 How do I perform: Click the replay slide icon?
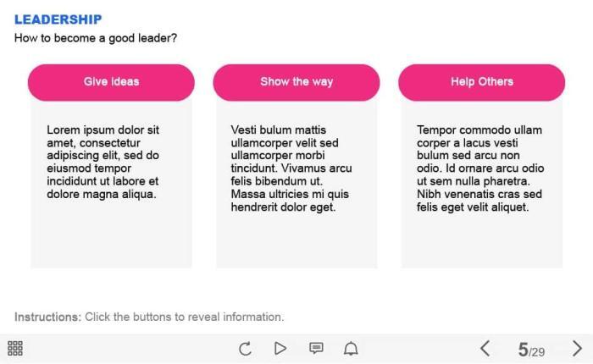tap(245, 348)
